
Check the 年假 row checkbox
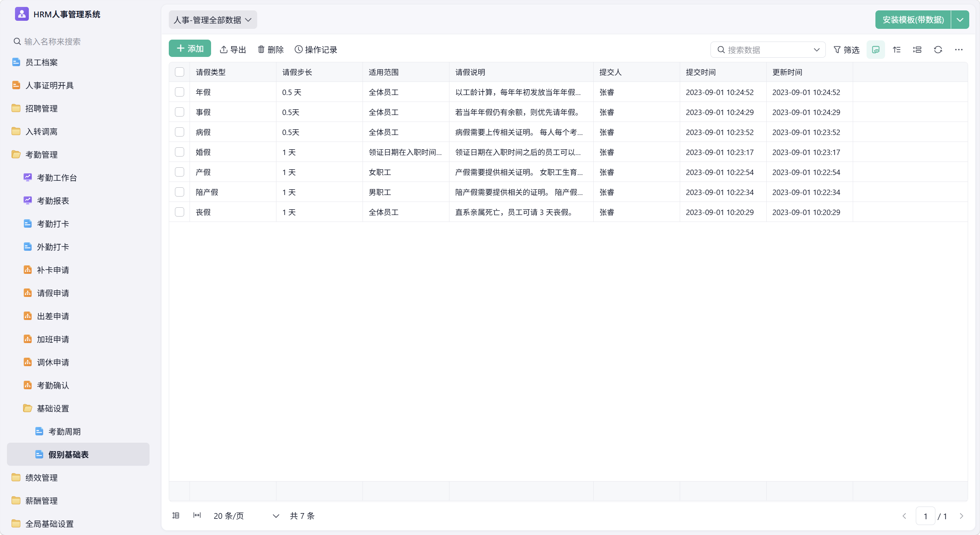click(180, 92)
